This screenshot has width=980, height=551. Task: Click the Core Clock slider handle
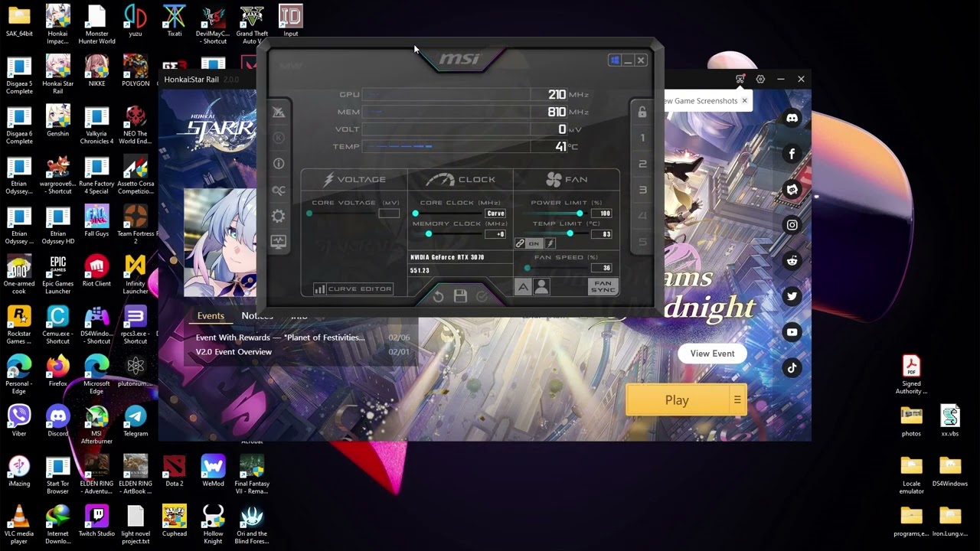[416, 214]
